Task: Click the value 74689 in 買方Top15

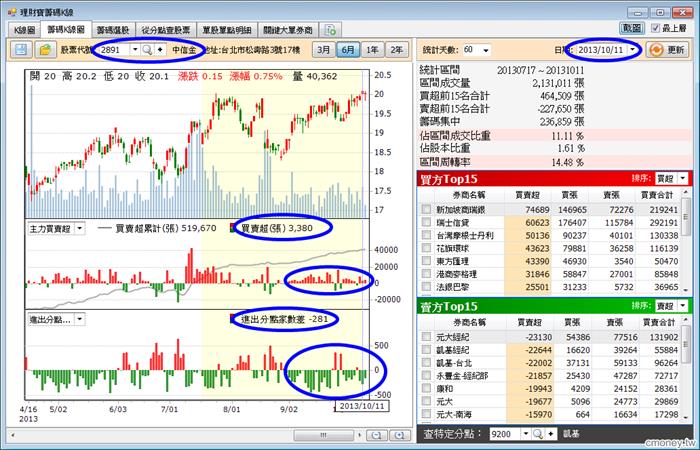Action: pos(537,210)
